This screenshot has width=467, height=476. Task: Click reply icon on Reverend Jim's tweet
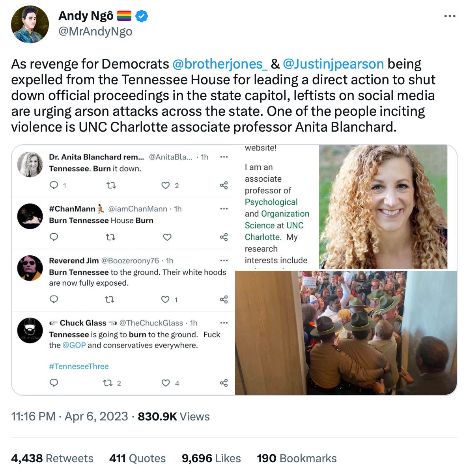54,299
